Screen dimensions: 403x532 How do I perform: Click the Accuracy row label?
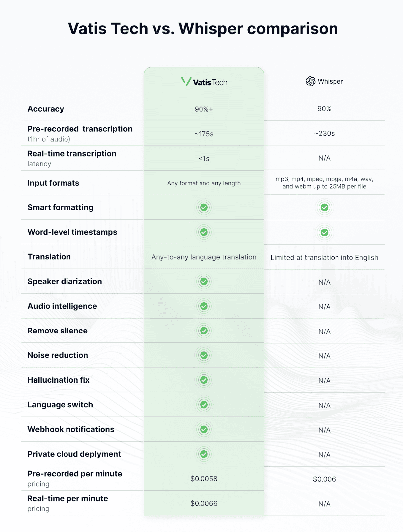click(46, 109)
